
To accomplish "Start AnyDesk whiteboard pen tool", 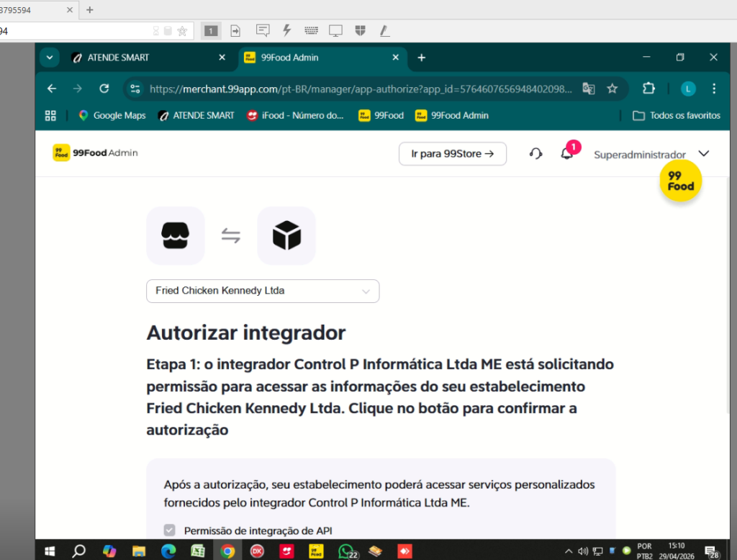I will pyautogui.click(x=384, y=31).
